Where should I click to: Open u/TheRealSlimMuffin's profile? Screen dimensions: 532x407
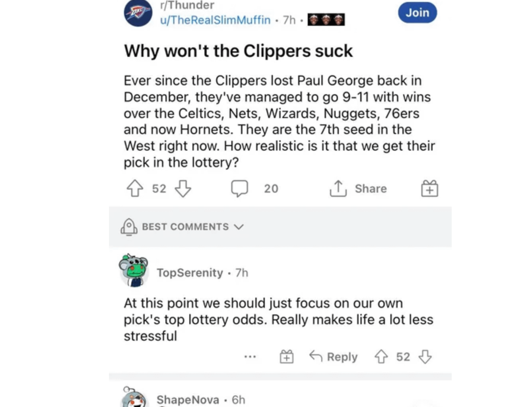[215, 20]
